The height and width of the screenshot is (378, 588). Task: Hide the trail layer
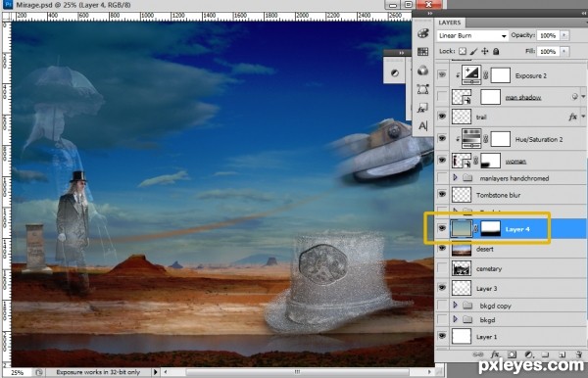tap(443, 117)
